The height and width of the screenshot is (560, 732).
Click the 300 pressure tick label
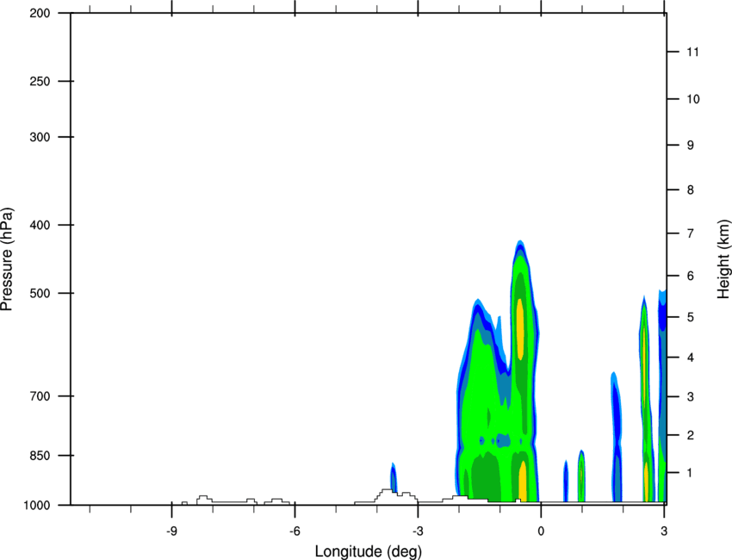coord(40,137)
